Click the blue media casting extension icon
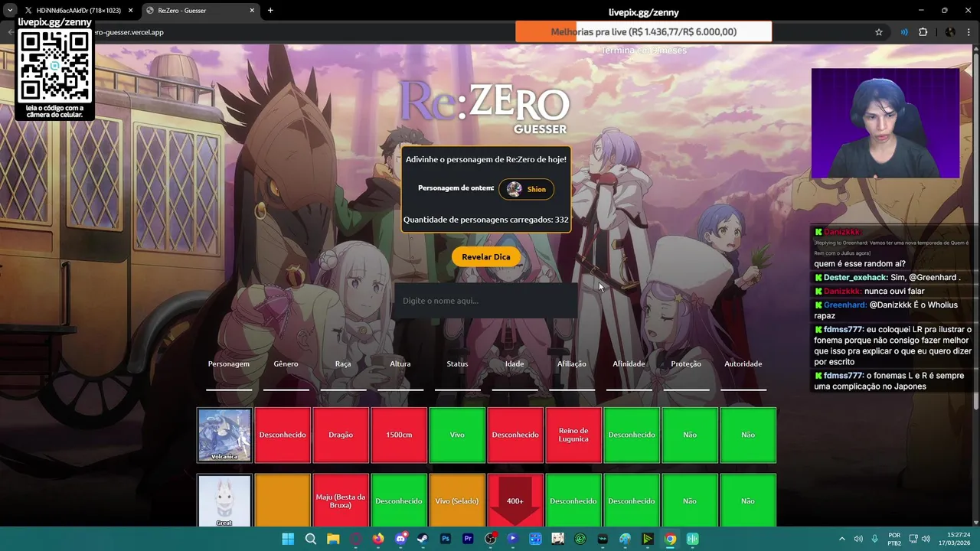 904,32
